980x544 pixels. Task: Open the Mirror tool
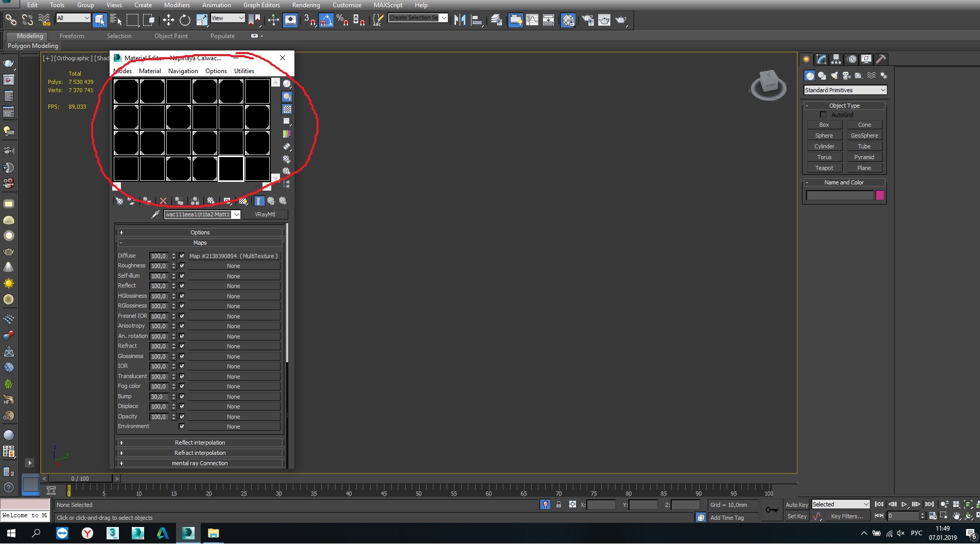click(460, 20)
